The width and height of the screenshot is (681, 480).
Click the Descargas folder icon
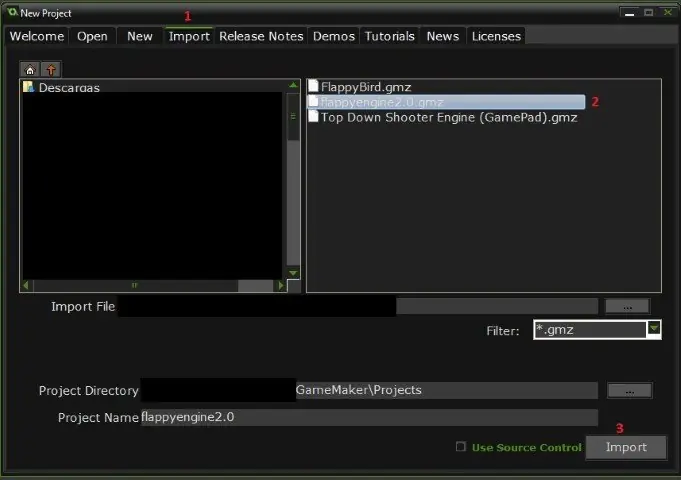[29, 87]
